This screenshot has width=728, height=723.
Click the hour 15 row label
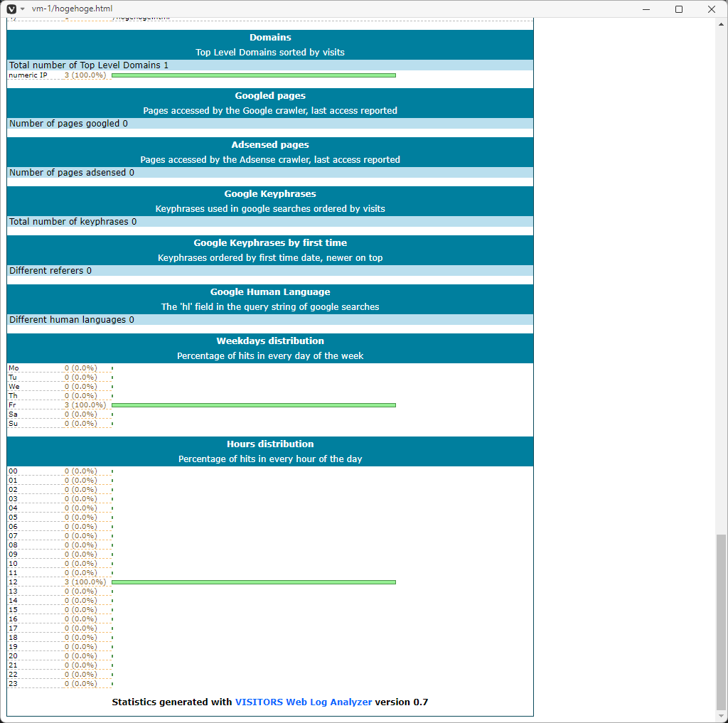tap(13, 610)
